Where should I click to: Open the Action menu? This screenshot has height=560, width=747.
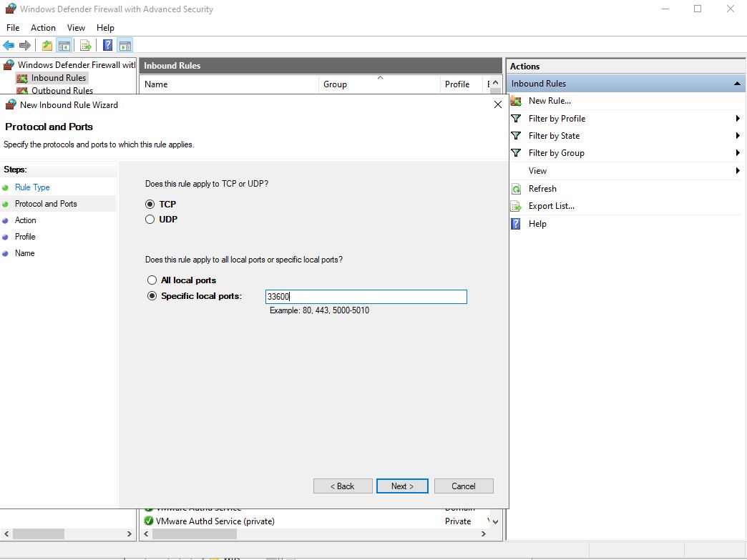(43, 28)
